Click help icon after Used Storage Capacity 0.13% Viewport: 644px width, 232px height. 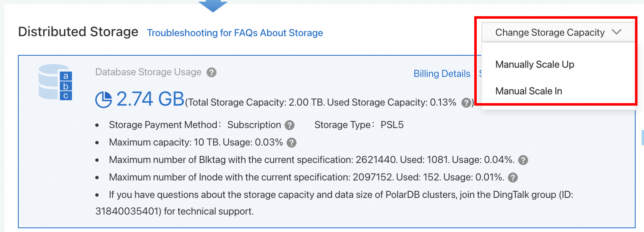(x=466, y=103)
